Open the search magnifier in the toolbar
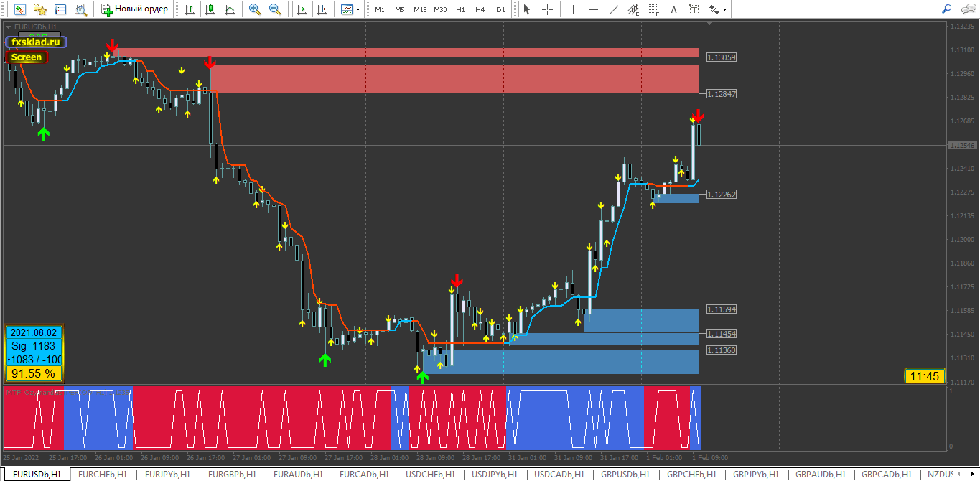This screenshot has width=980, height=481. tap(947, 9)
